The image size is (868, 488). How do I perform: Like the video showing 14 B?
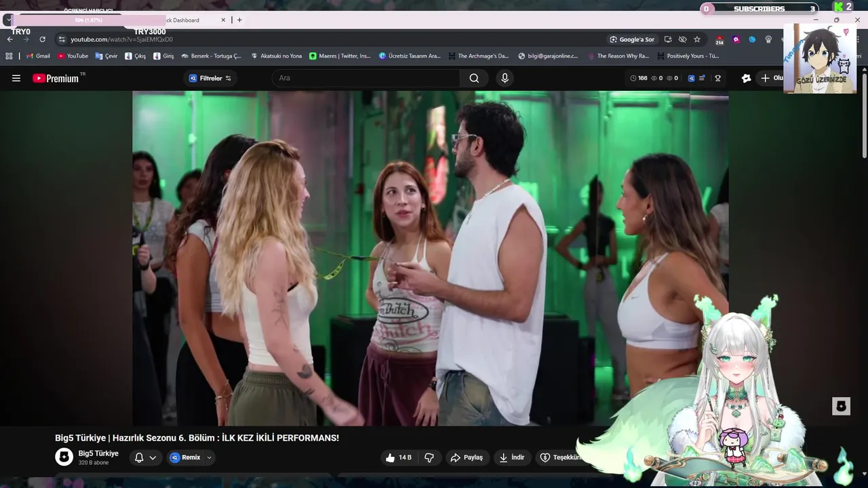pyautogui.click(x=399, y=457)
